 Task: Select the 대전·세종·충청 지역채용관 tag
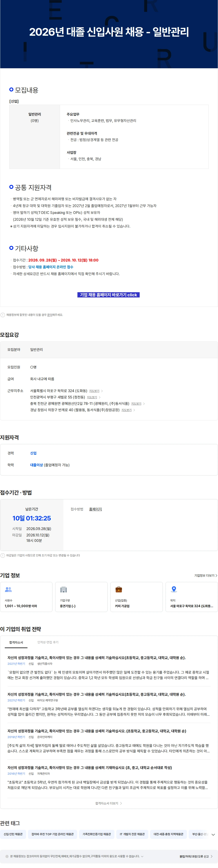pyautogui.click(x=168, y=834)
